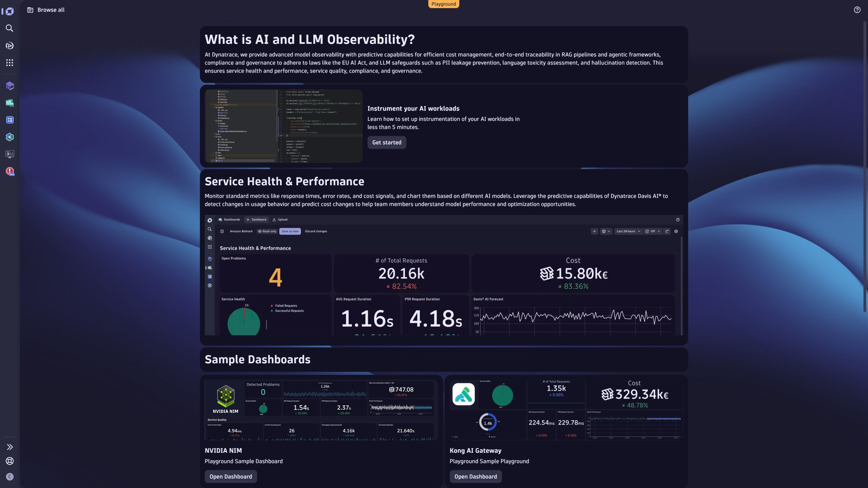Select the Browse all tab
The image size is (868, 488).
46,9
